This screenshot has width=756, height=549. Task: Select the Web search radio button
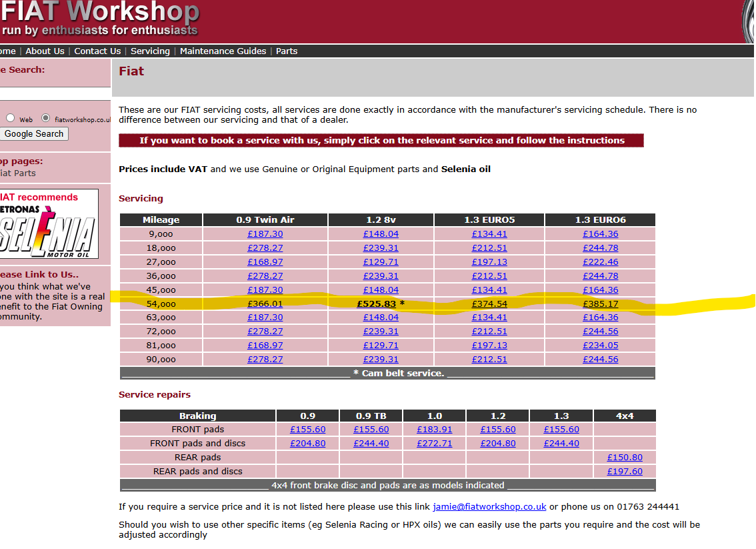(10, 117)
